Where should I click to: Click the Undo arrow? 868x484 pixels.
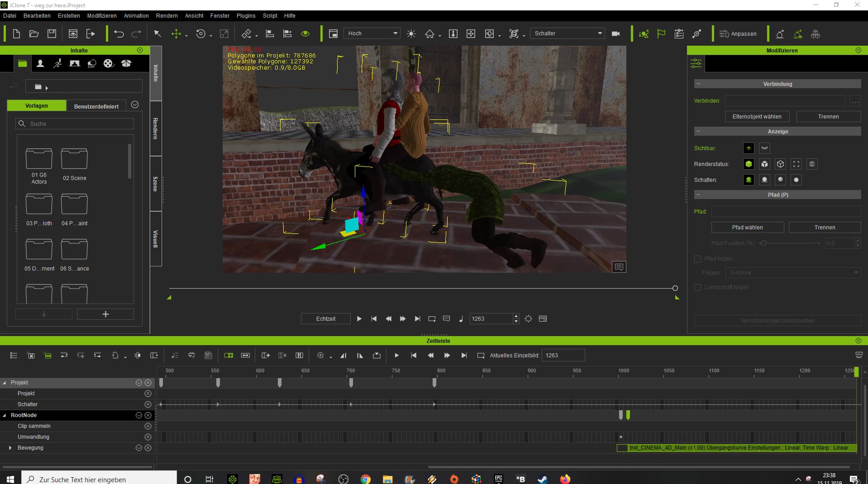tap(119, 34)
